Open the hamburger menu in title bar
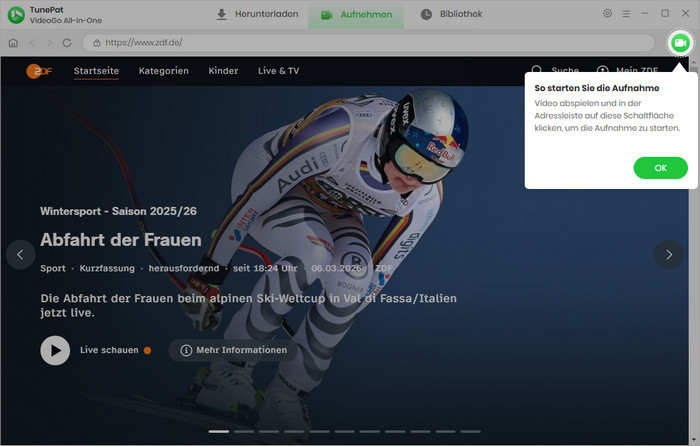Screen dimensions: 700x446 click(x=626, y=14)
